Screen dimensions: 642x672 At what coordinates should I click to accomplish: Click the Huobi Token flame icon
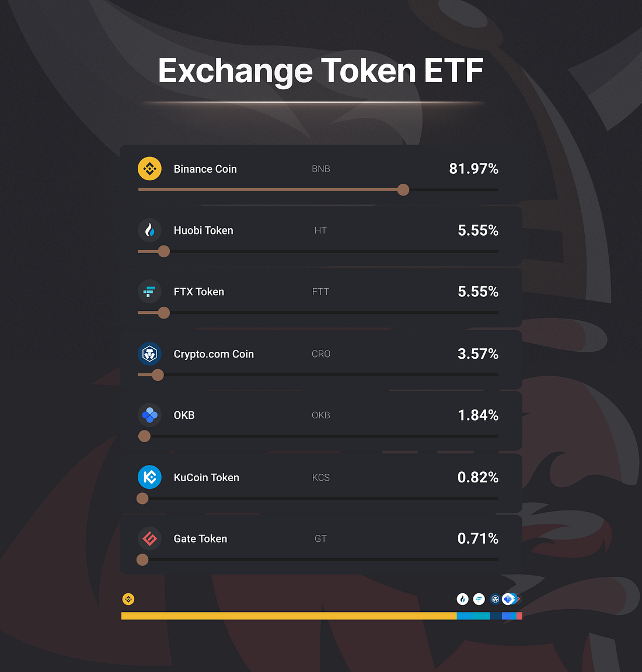[149, 230]
